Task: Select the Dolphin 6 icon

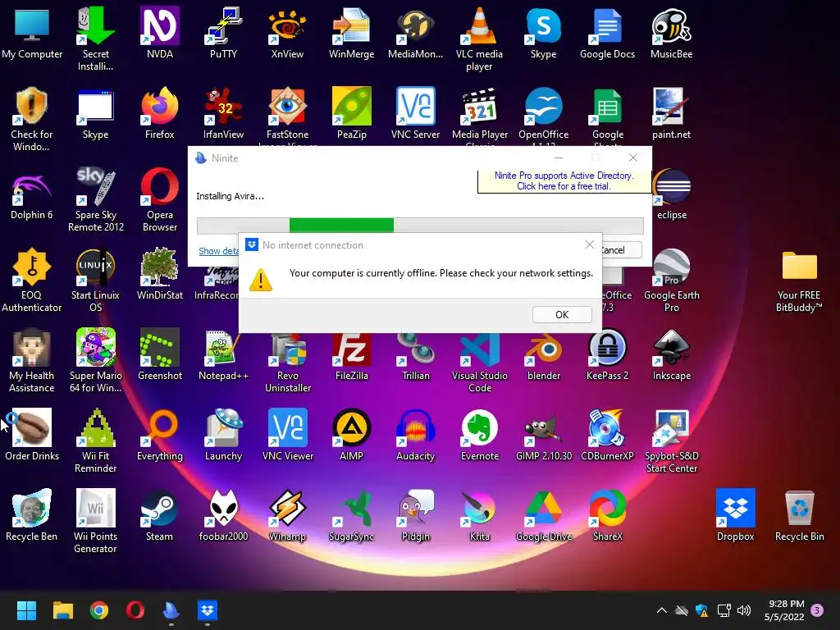Action: pyautogui.click(x=32, y=194)
